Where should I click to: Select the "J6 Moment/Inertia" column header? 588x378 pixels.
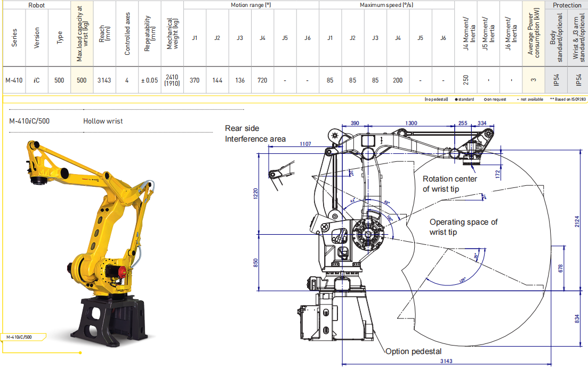coord(511,34)
